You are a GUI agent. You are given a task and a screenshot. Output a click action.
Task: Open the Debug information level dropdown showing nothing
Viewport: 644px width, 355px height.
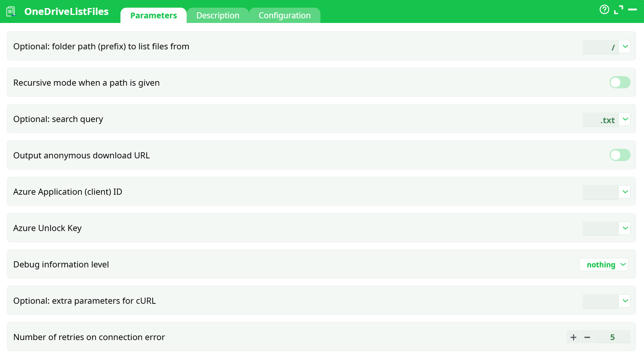coord(603,264)
